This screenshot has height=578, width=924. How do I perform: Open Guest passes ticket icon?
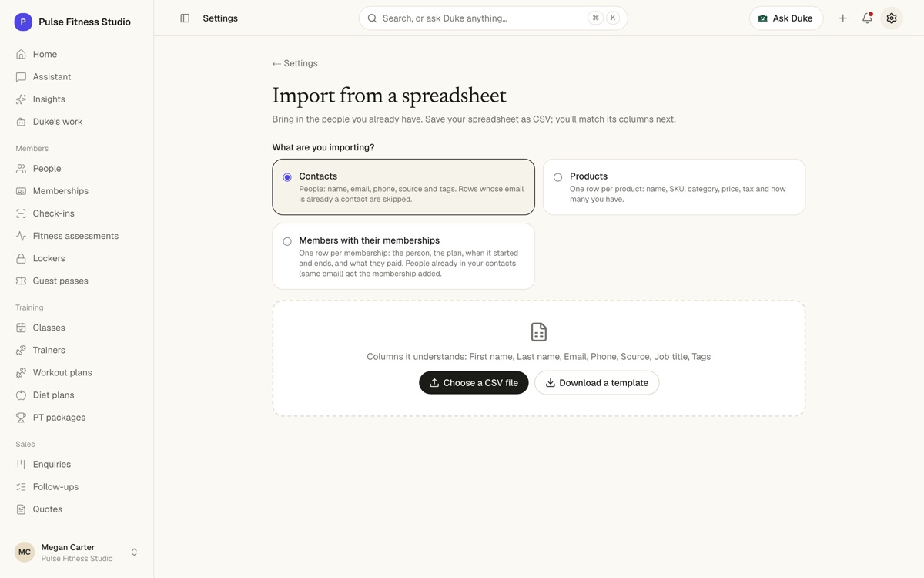point(21,281)
